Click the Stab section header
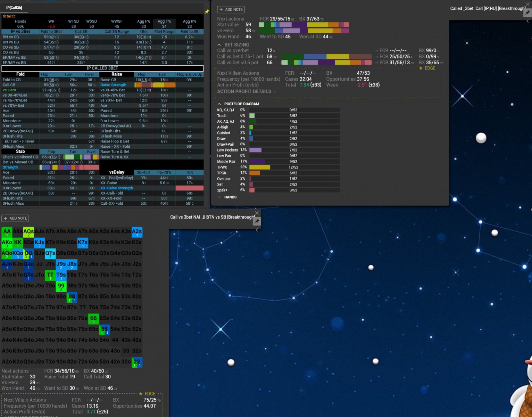Screen dimensions: 532x417 click(x=20, y=152)
